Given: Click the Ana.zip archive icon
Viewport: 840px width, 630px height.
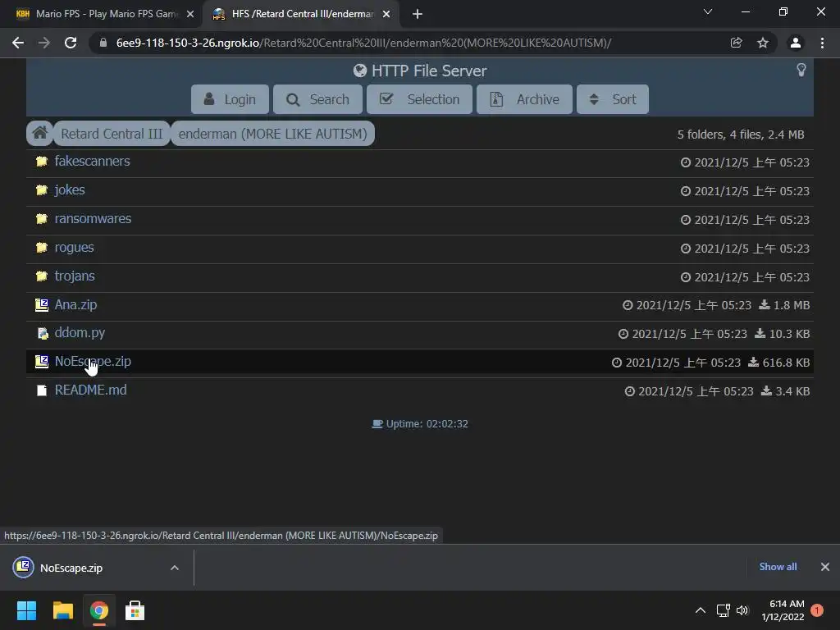Looking at the screenshot, I should tap(41, 305).
